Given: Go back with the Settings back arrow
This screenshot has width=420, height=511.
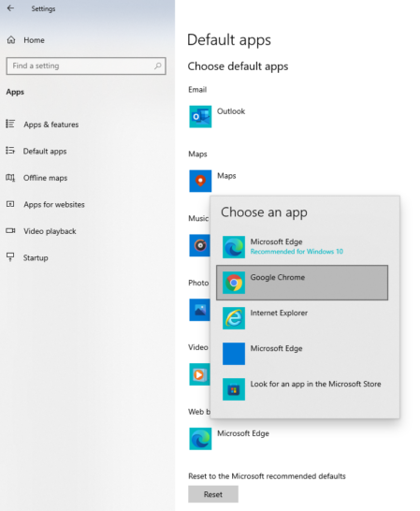Looking at the screenshot, I should [x=10, y=8].
